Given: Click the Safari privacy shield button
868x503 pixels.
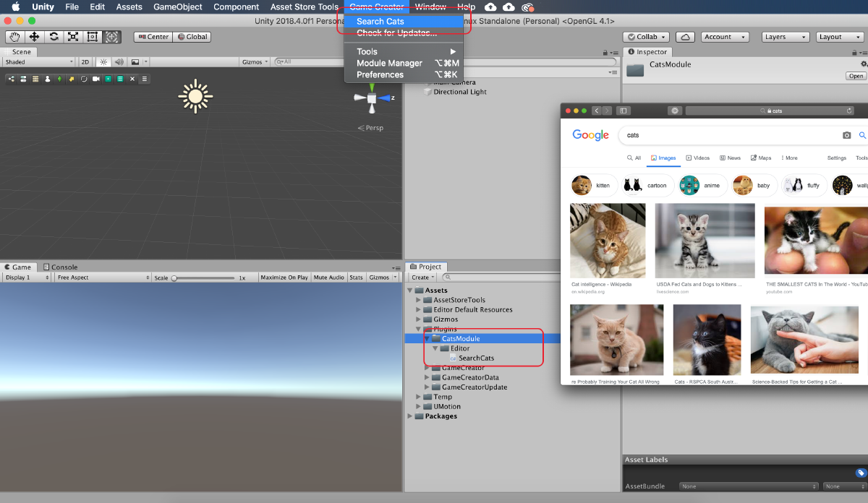Looking at the screenshot, I should (x=675, y=111).
